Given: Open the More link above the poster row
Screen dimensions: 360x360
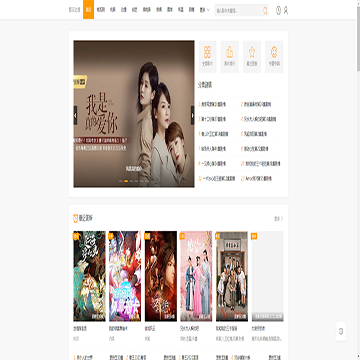Looking at the screenshot, I should point(279,219).
